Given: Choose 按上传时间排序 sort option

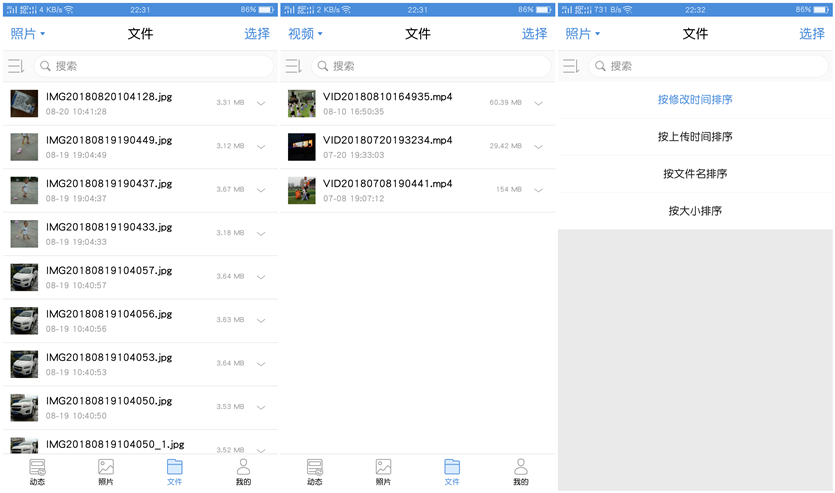Looking at the screenshot, I should [695, 137].
